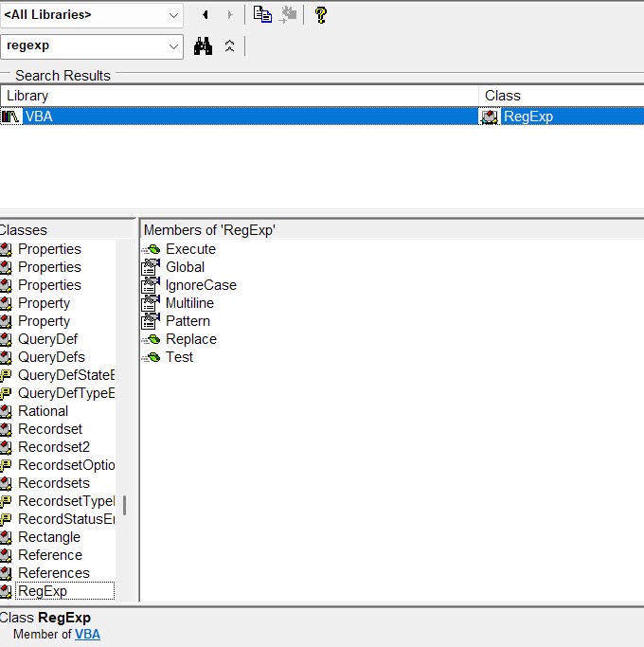
Task: Go back with the left arrow icon
Action: [206, 15]
